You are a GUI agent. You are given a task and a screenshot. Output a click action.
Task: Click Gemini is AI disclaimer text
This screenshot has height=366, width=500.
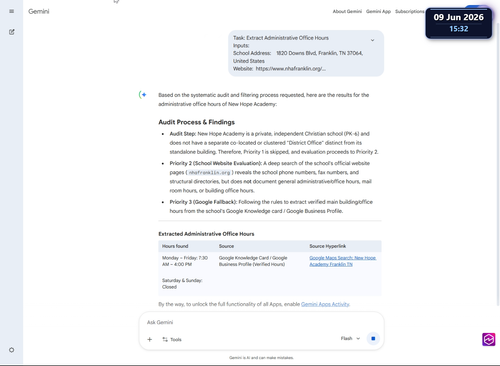[x=261, y=358]
